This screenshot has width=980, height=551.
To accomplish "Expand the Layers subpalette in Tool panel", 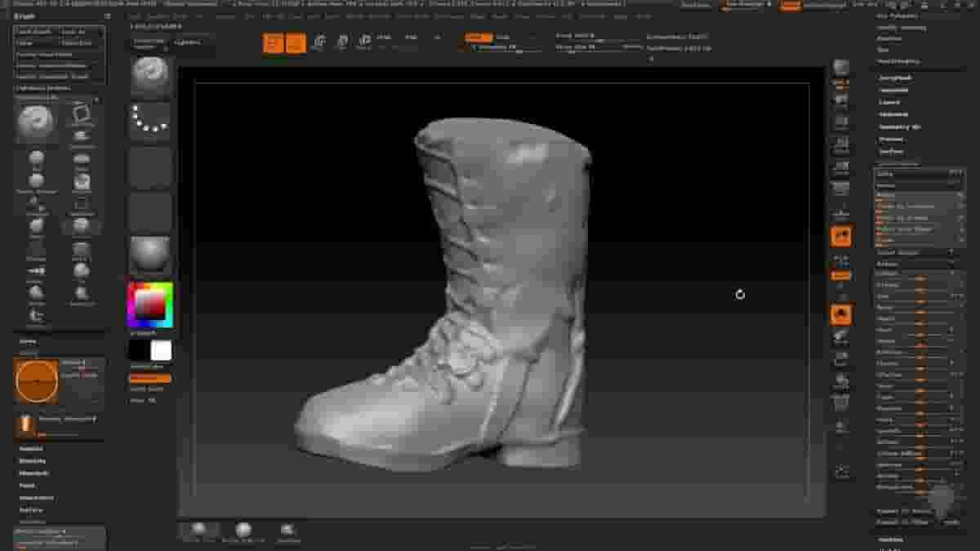I will pos(890,102).
